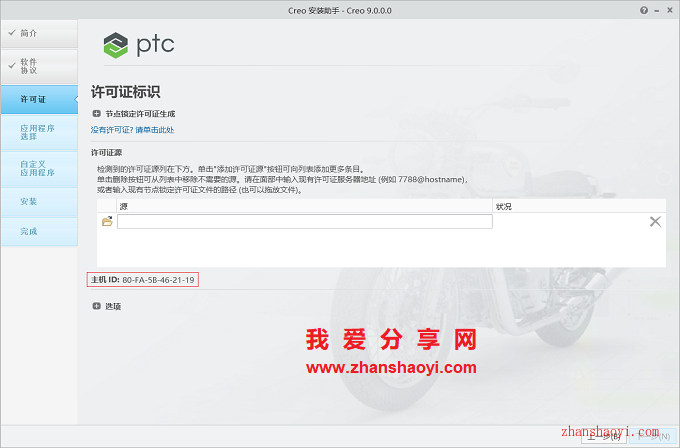680x448 pixels.
Task: Minimize the Creo installer window
Action: [x=657, y=11]
